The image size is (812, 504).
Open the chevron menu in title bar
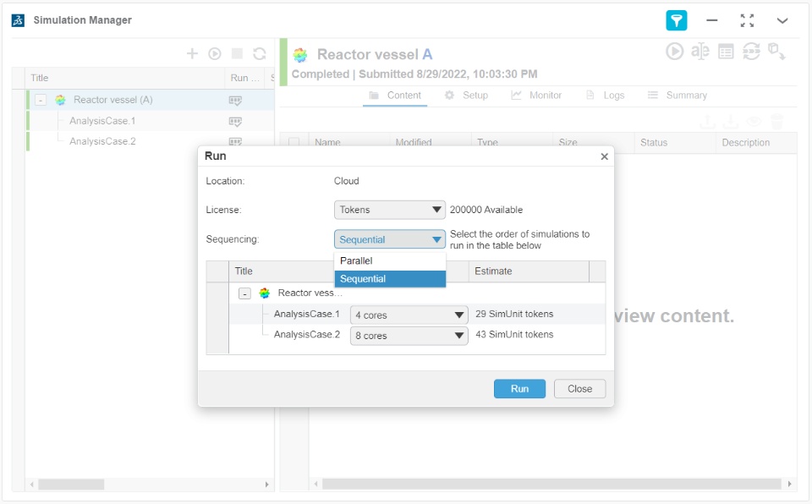click(x=782, y=21)
